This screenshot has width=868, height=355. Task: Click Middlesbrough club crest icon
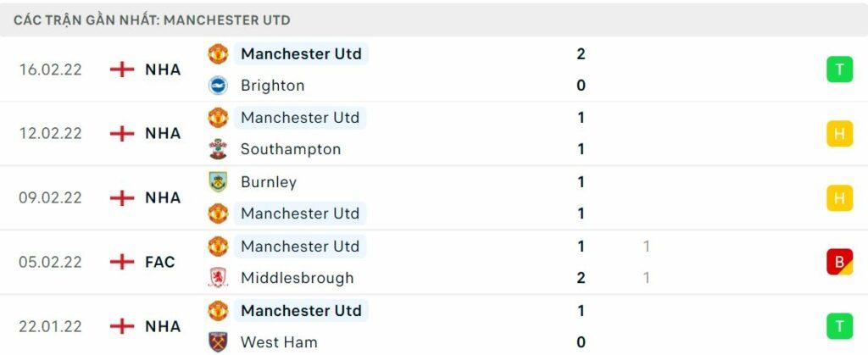218,278
